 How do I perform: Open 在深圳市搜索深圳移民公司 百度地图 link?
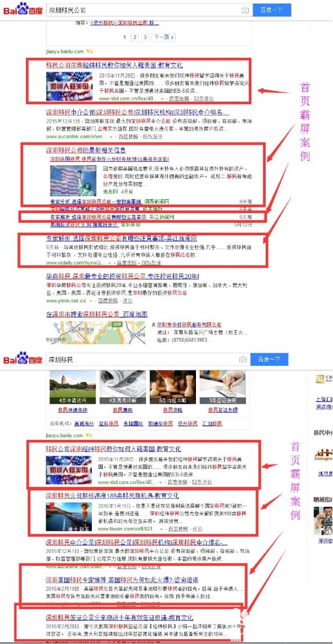[97, 315]
